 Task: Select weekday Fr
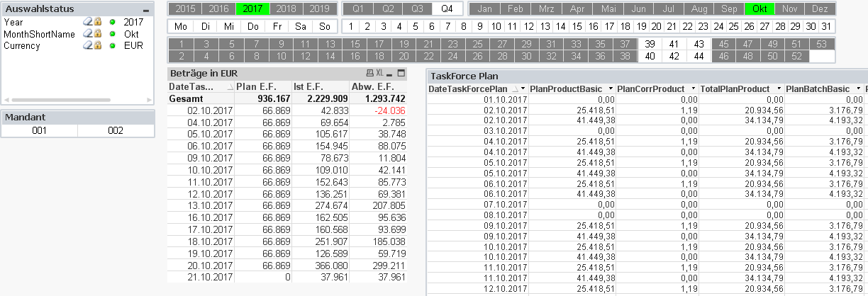[x=277, y=26]
